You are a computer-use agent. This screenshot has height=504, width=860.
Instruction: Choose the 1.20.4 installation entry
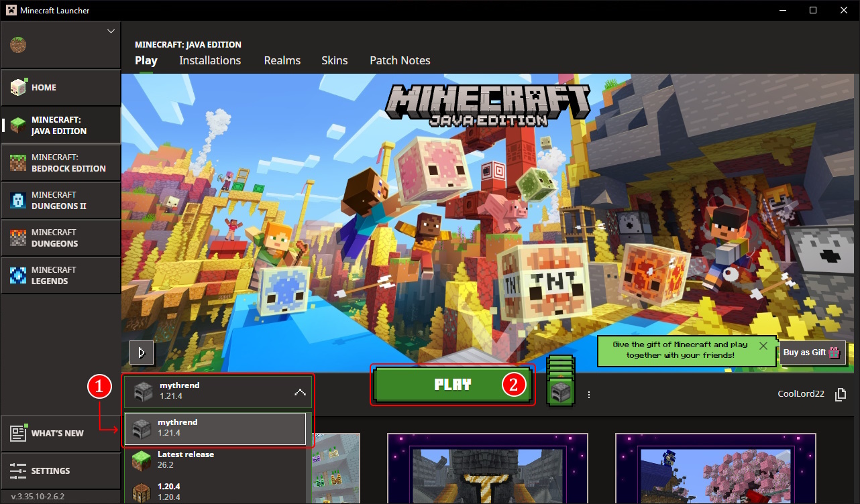[215, 491]
